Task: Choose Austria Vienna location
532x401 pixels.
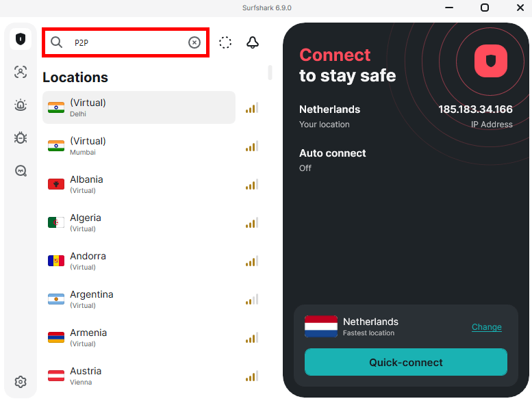Action: tap(139, 376)
